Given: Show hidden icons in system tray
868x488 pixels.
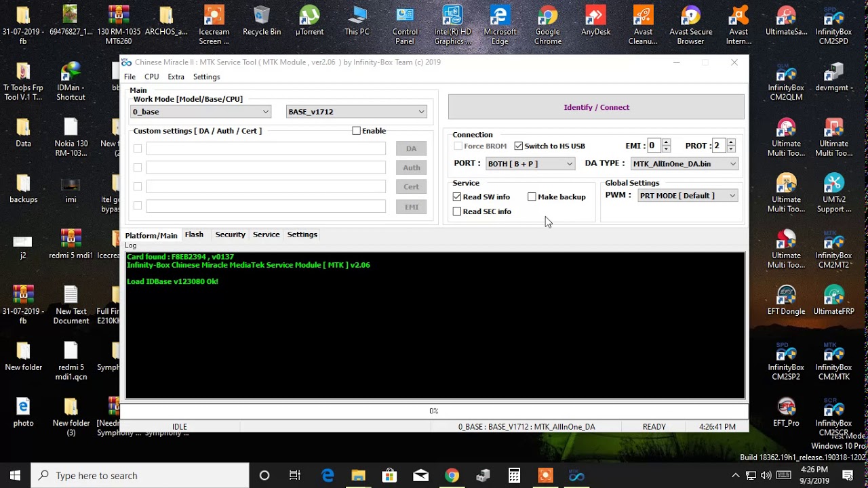Looking at the screenshot, I should click(x=736, y=476).
